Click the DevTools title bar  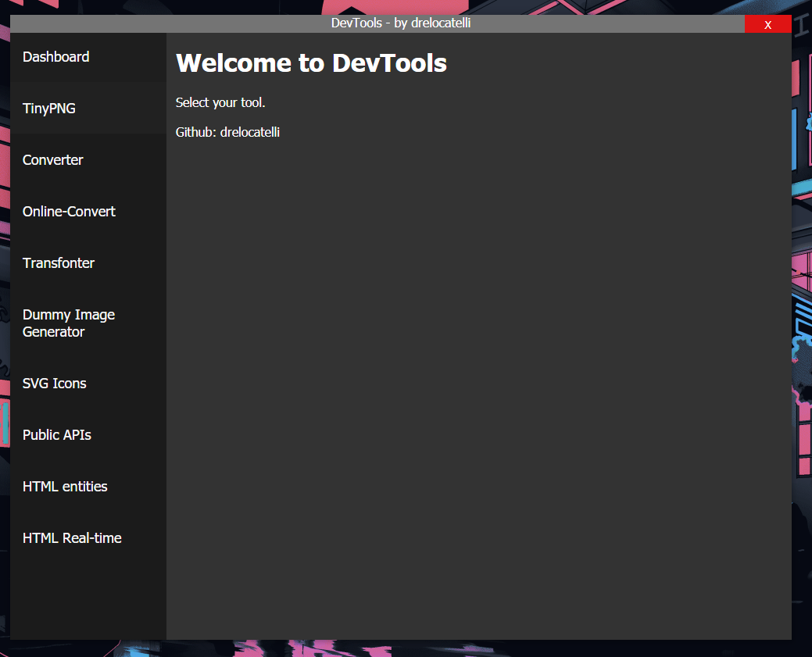coord(399,23)
